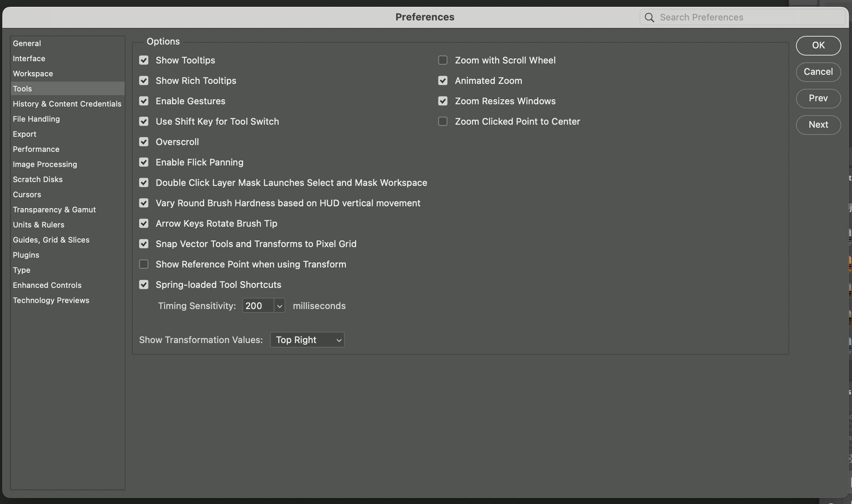Uncheck Spring-loaded Tool Shortcuts
The height and width of the screenshot is (504, 852).
[144, 284]
